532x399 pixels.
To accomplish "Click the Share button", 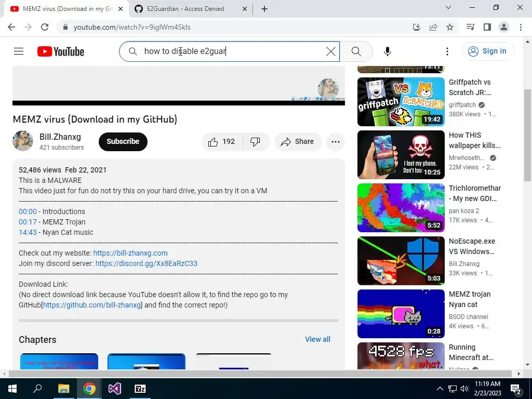I will click(x=298, y=141).
